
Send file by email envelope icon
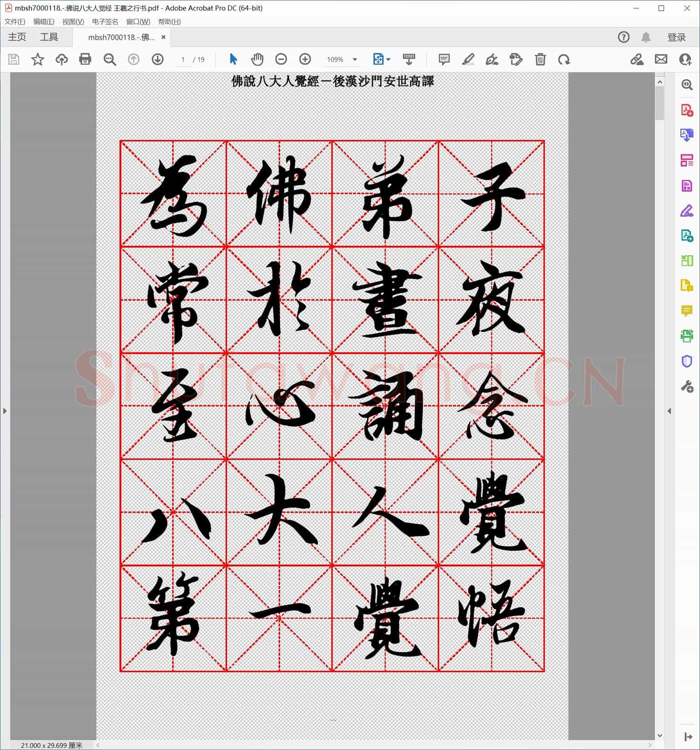pyautogui.click(x=661, y=59)
